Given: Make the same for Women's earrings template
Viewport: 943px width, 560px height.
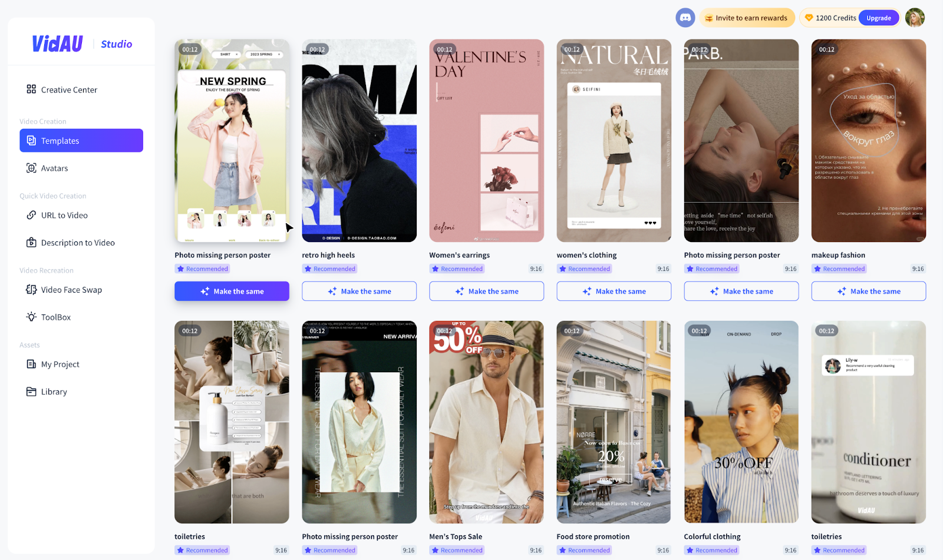Looking at the screenshot, I should [486, 291].
